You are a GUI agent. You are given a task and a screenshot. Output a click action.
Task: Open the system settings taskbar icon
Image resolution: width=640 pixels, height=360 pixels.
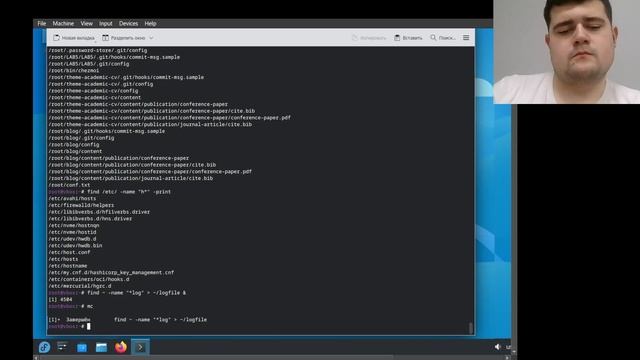pyautogui.click(x=62, y=347)
